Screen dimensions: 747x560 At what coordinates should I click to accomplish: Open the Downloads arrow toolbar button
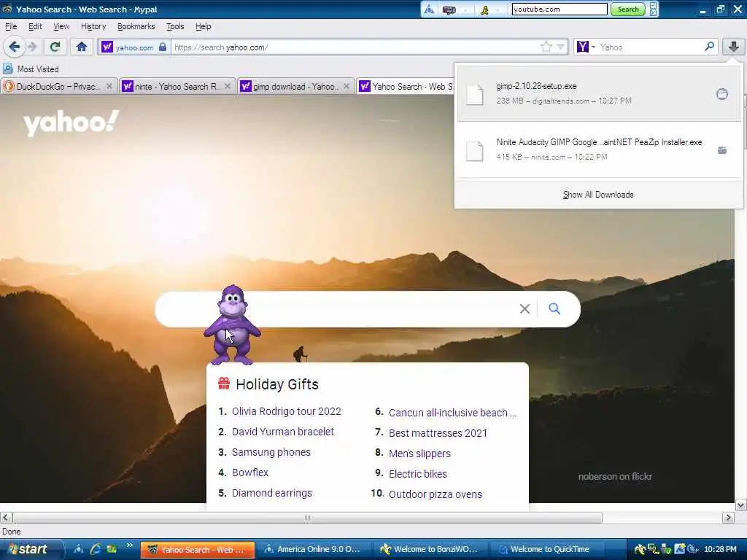click(x=734, y=47)
